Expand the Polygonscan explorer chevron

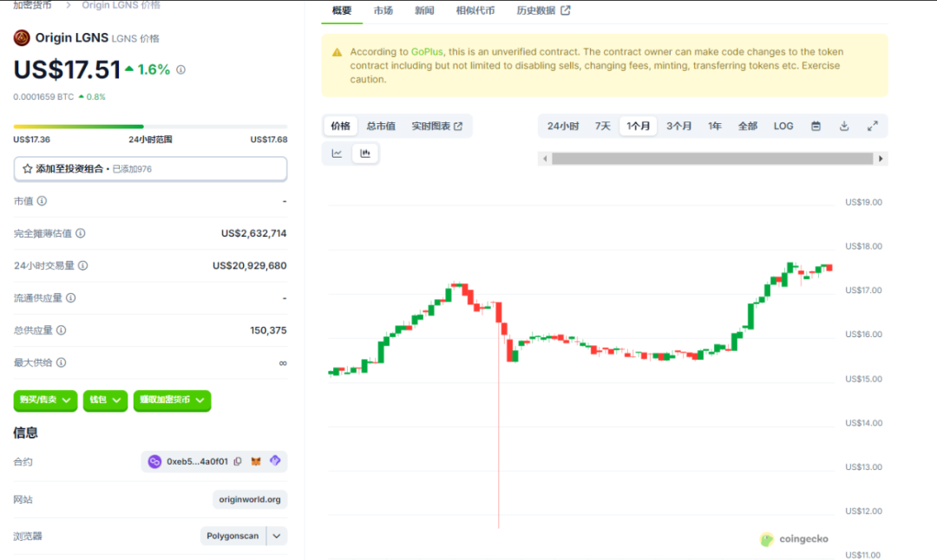(x=277, y=537)
